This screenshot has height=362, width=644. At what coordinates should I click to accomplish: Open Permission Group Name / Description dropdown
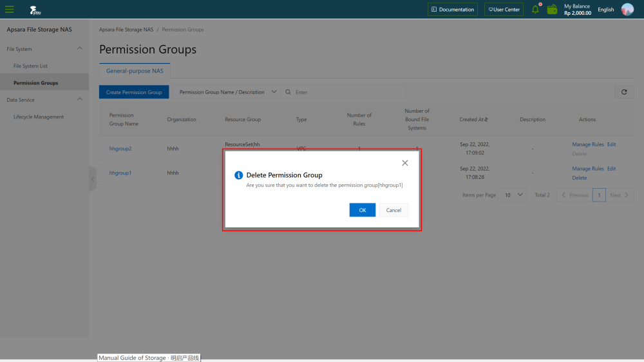pyautogui.click(x=227, y=92)
